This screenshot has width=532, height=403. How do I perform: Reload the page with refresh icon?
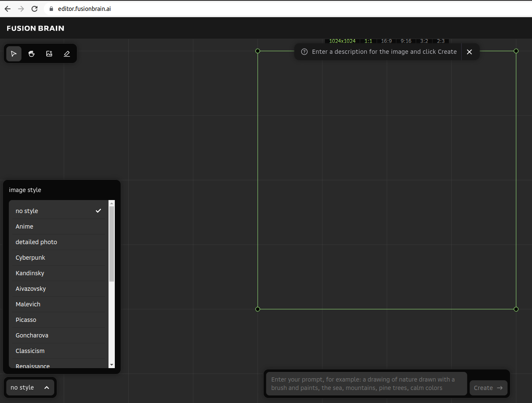click(x=34, y=9)
